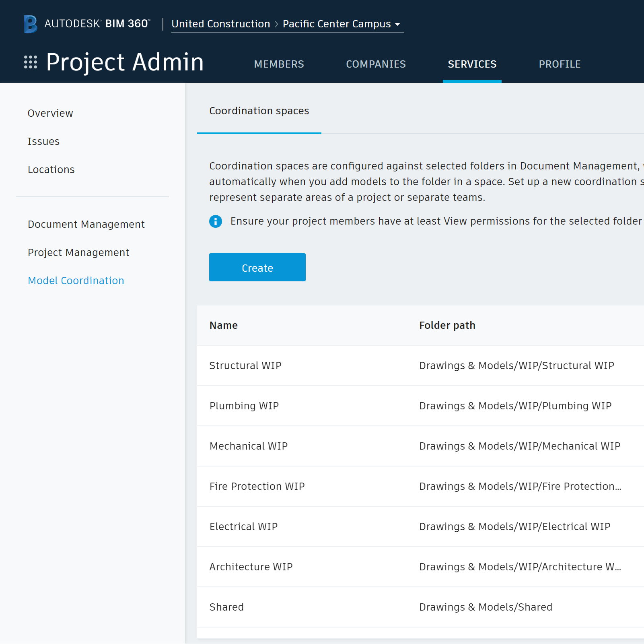Select the Coordination spaces tab
644x644 pixels.
[259, 111]
